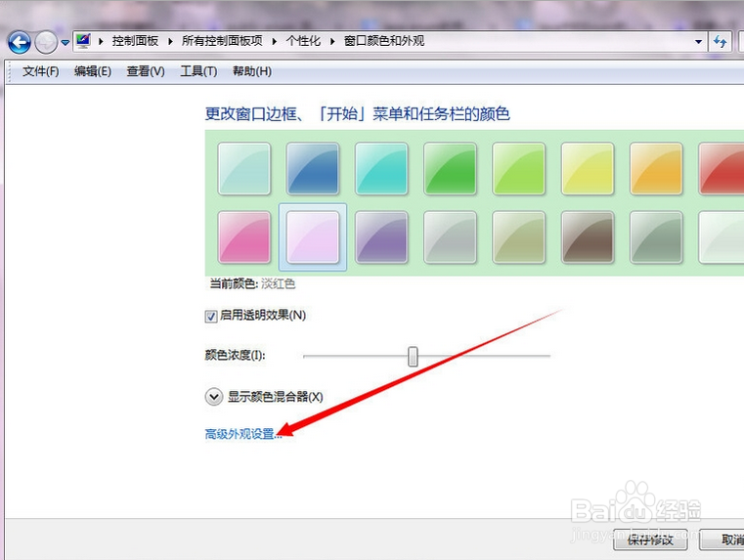Open the 查看(V) menu
The image size is (744, 560).
[146, 71]
